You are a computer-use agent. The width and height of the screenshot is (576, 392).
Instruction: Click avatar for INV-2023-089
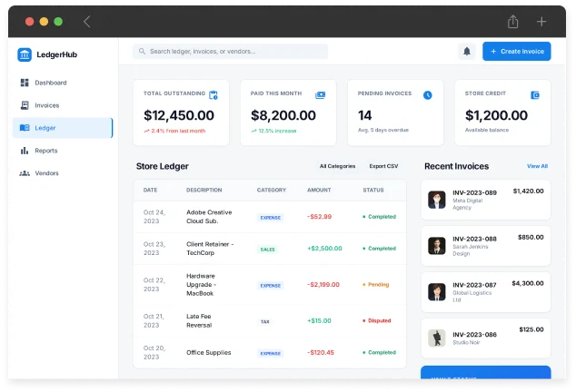point(437,200)
